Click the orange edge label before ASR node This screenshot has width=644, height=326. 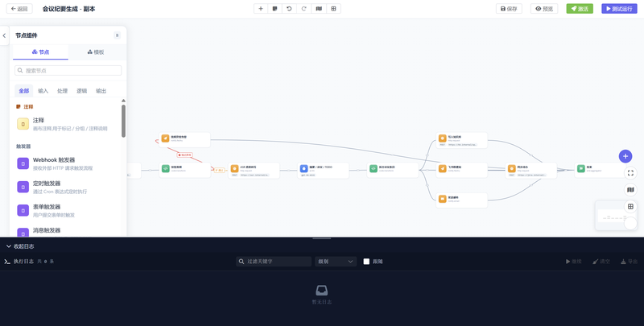pos(219,170)
